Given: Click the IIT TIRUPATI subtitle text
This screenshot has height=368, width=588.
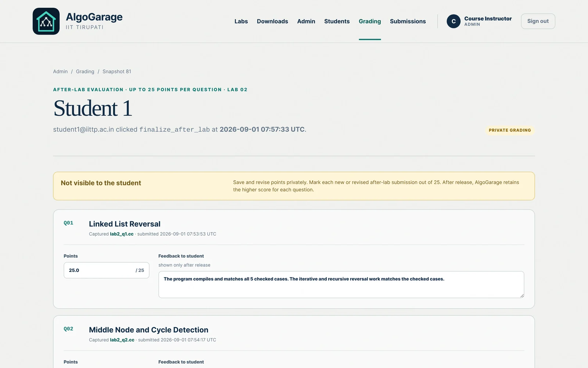Looking at the screenshot, I should pyautogui.click(x=85, y=27).
